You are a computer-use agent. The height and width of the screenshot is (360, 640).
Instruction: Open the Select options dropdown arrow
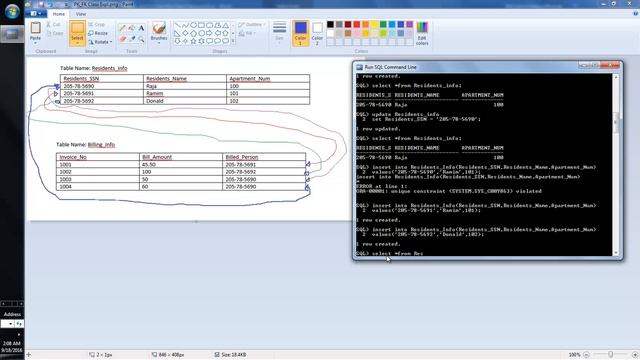pyautogui.click(x=77, y=42)
